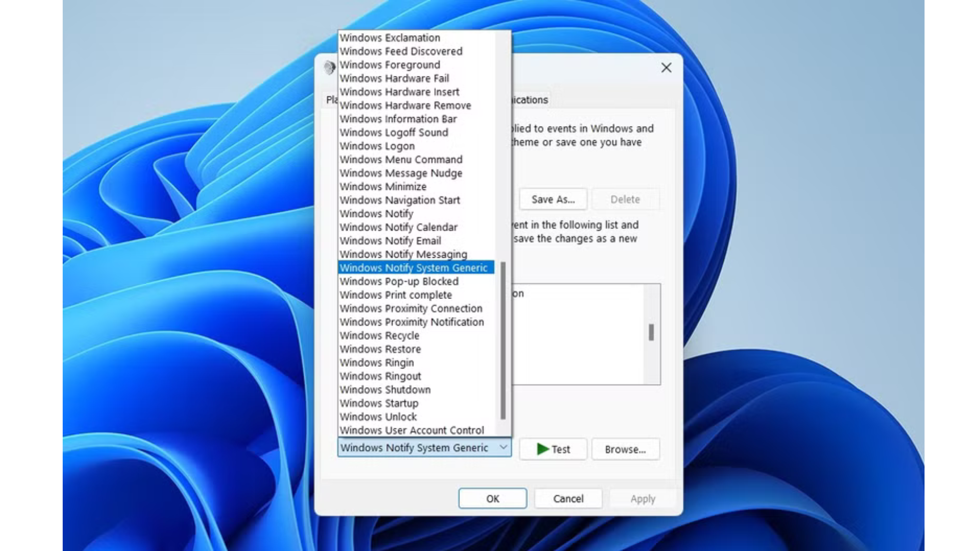Click the dropdown list scrollbar thumb
Image resolution: width=980 pixels, height=551 pixels.
[x=503, y=339]
